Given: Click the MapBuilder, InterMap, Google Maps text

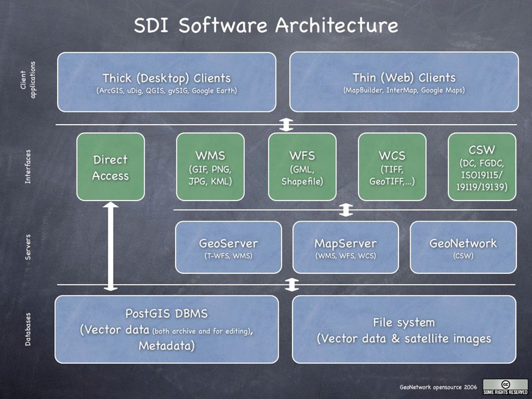Looking at the screenshot, I should click(404, 90).
